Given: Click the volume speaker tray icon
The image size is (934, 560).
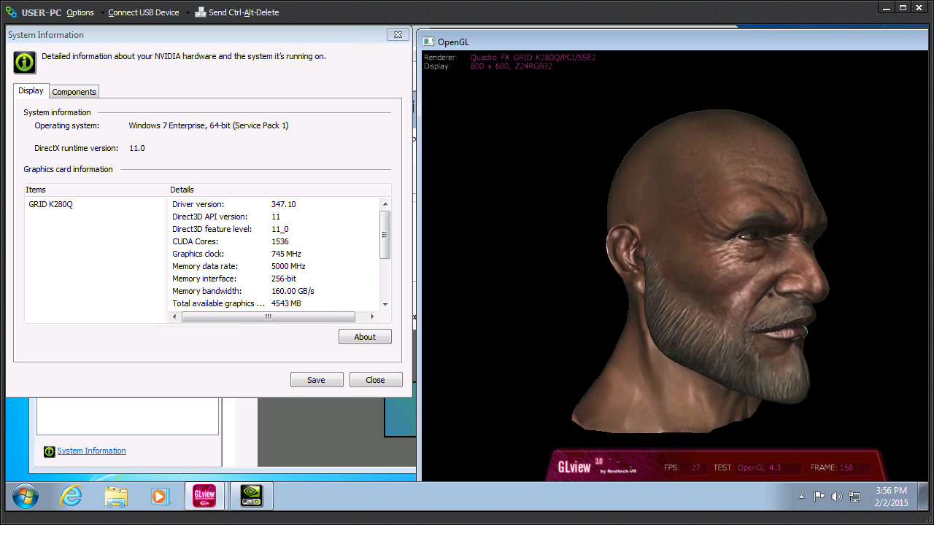Looking at the screenshot, I should (x=836, y=497).
